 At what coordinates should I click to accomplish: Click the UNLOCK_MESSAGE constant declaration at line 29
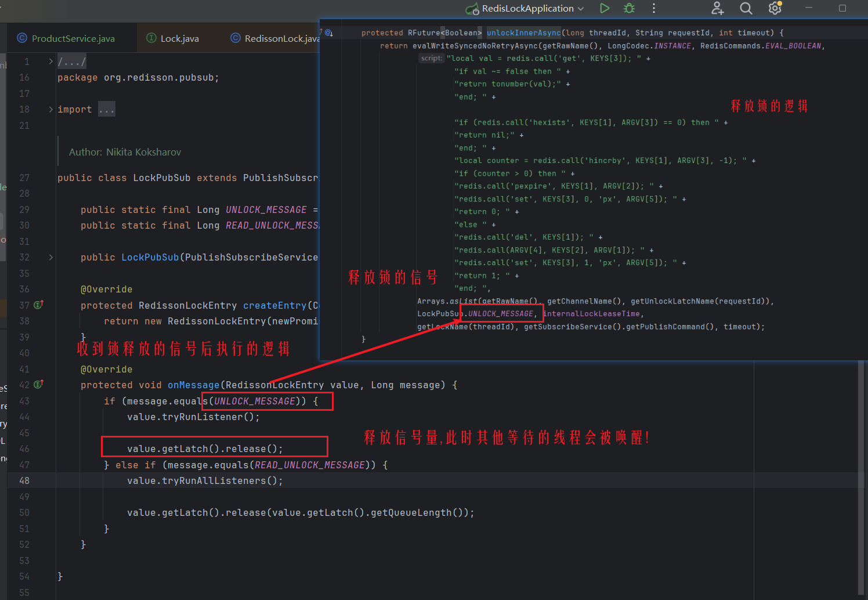(266, 209)
